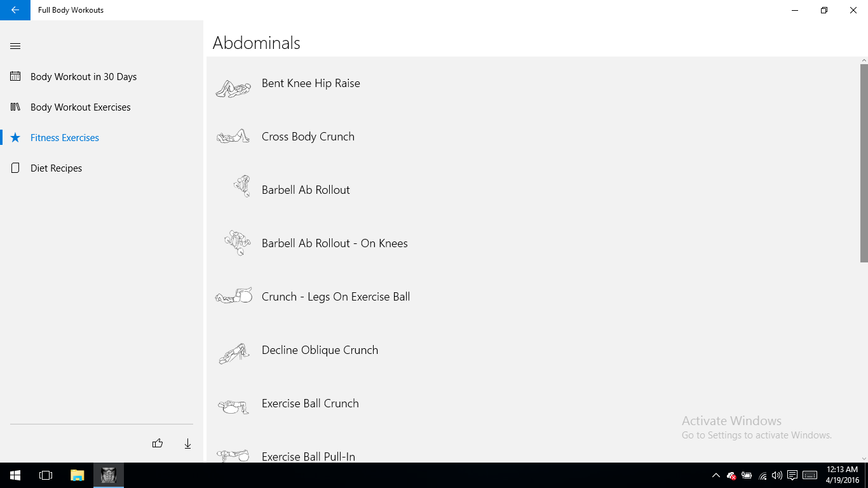868x488 pixels.
Task: Open Body Workout in 30 Days
Action: click(x=83, y=77)
